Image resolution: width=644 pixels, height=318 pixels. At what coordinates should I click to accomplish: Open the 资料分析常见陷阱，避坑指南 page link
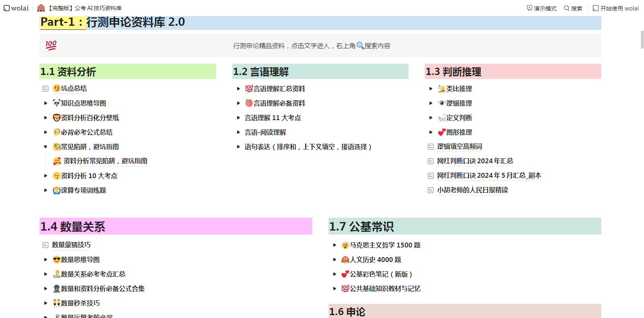[x=105, y=161]
